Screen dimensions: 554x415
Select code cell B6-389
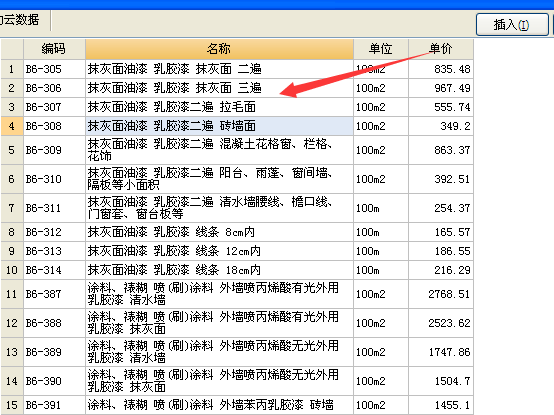[x=54, y=352]
